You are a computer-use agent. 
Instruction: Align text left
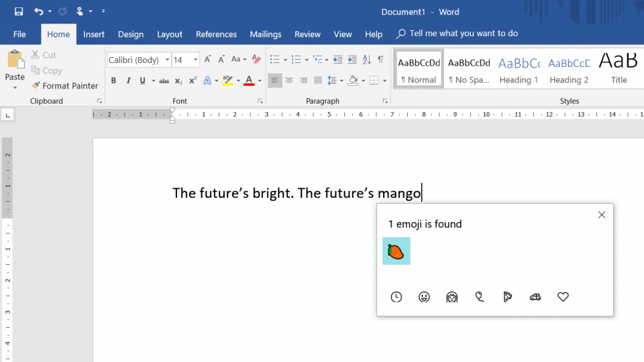[x=275, y=80]
